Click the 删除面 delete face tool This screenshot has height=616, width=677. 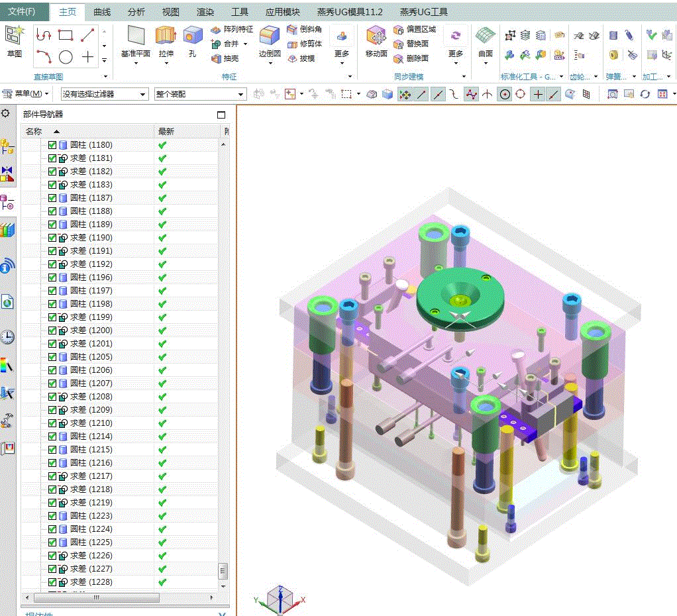tap(411, 58)
